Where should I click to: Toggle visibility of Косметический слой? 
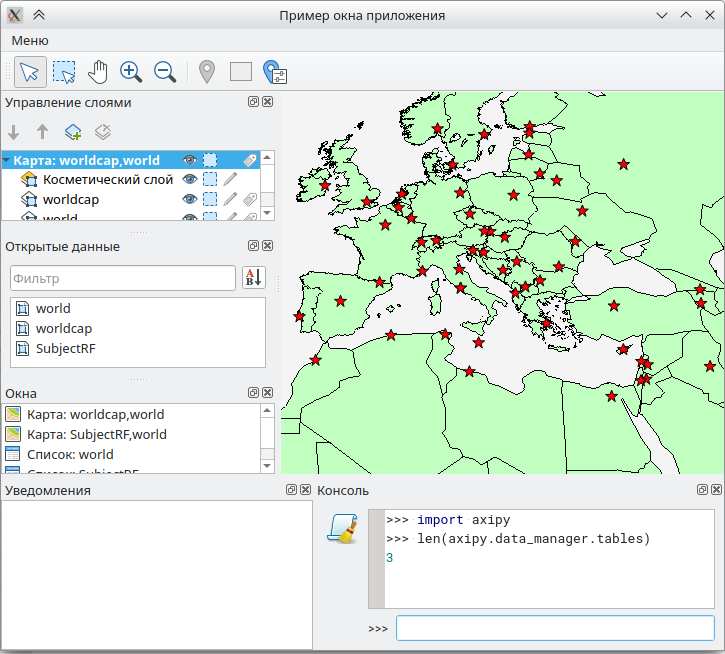pyautogui.click(x=189, y=179)
